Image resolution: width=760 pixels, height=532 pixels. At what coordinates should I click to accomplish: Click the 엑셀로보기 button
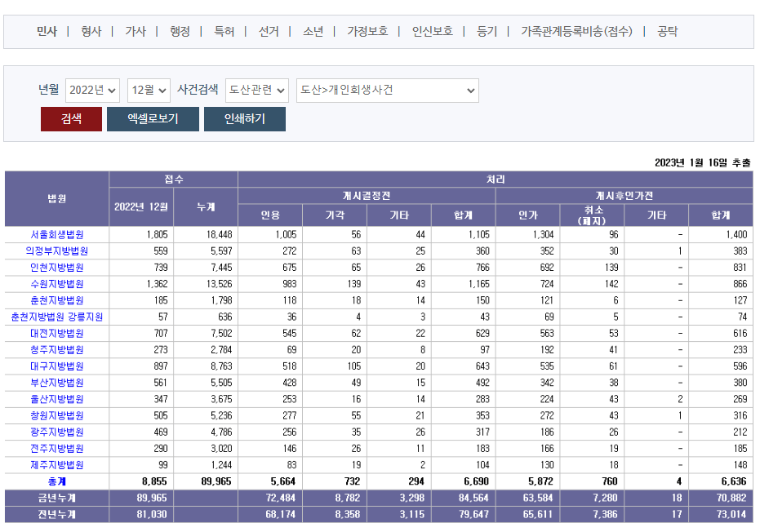[153, 118]
